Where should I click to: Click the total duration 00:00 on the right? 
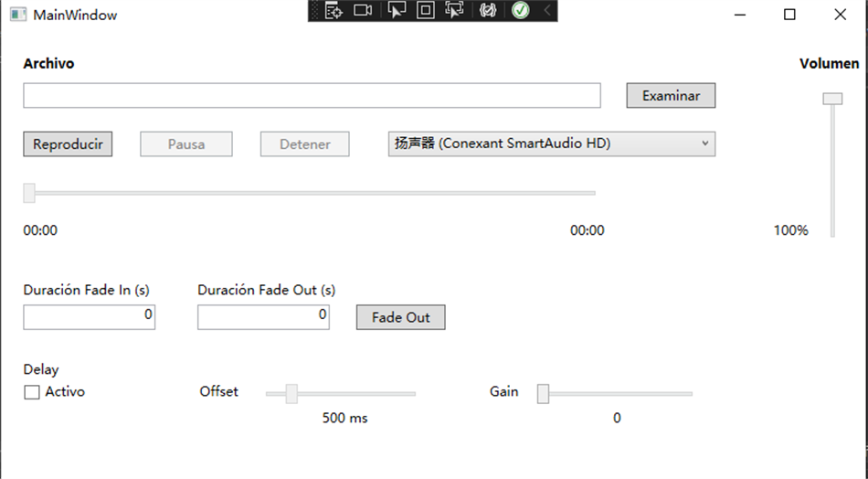(x=587, y=230)
